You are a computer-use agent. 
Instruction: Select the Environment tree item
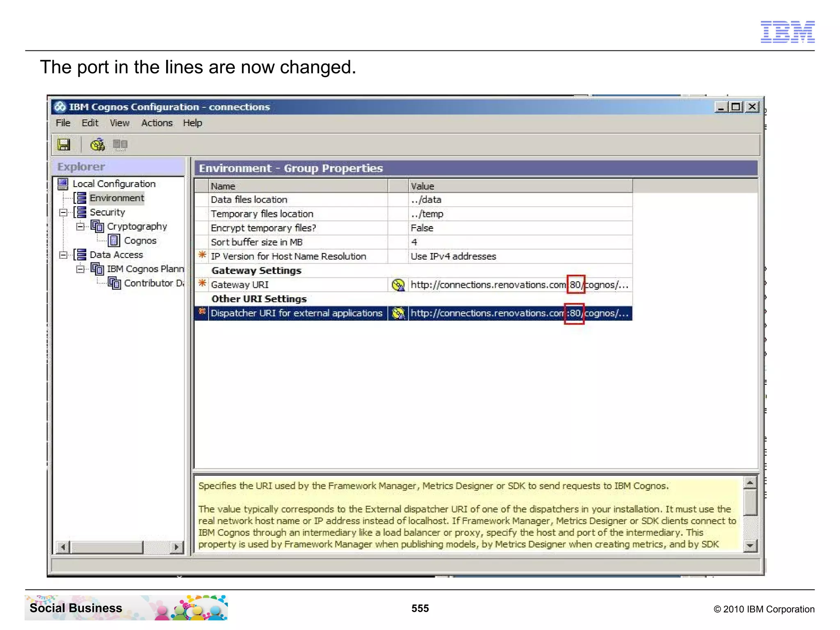coord(117,198)
